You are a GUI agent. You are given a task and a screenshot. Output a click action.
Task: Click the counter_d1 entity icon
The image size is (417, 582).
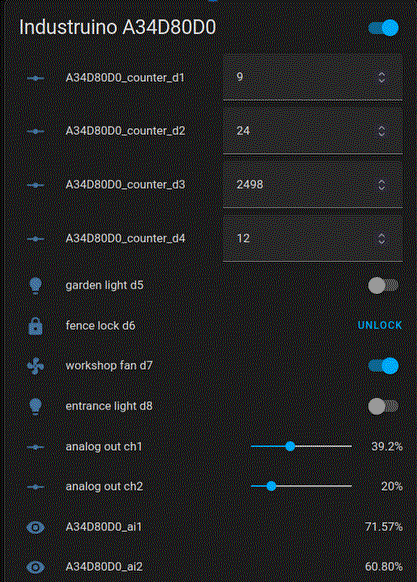pyautogui.click(x=35, y=78)
